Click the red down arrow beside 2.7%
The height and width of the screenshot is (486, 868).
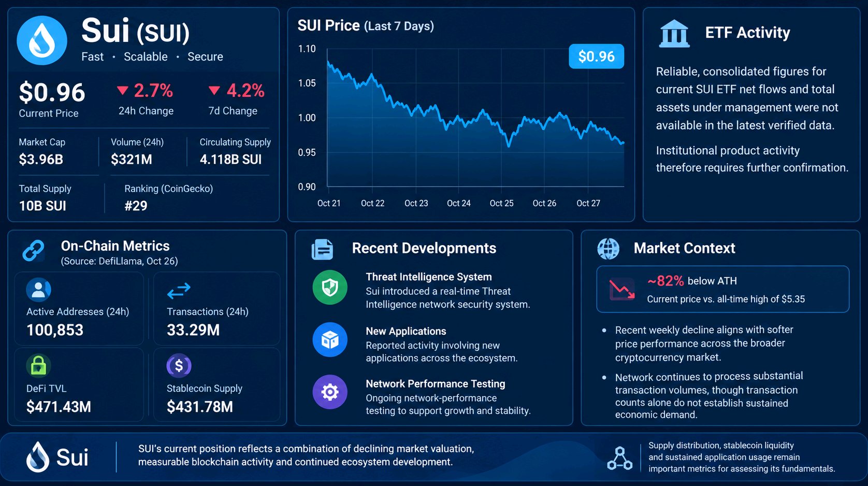(123, 91)
